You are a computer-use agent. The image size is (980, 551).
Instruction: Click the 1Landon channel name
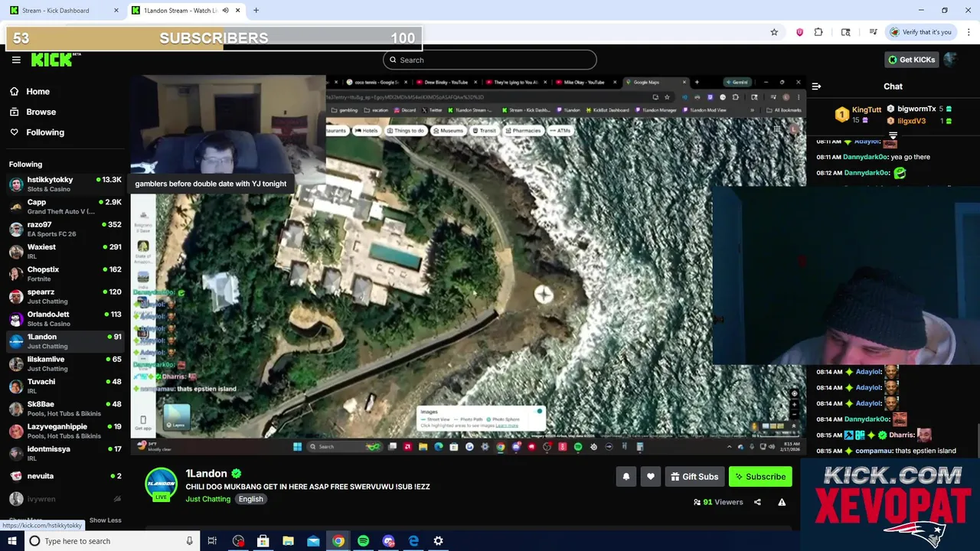point(206,474)
